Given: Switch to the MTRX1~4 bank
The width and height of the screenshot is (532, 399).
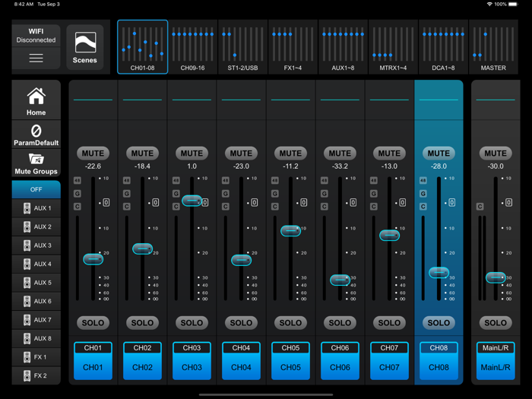Looking at the screenshot, I should tap(393, 47).
